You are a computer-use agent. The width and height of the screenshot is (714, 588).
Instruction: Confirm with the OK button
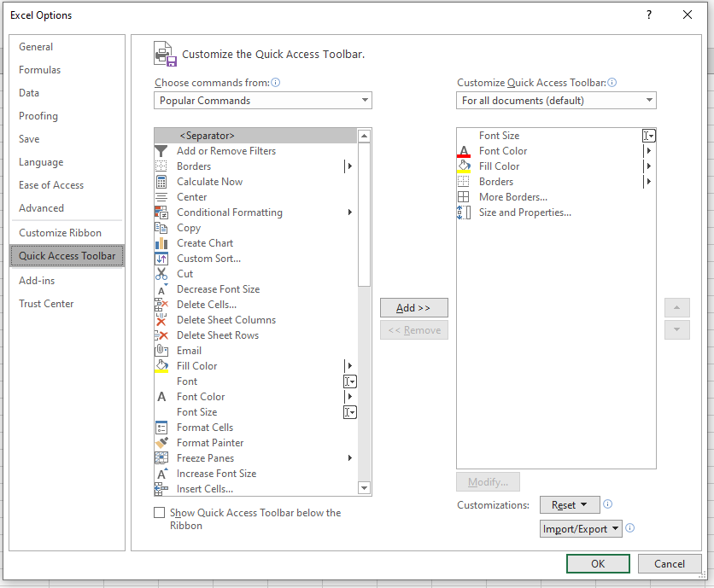598,564
